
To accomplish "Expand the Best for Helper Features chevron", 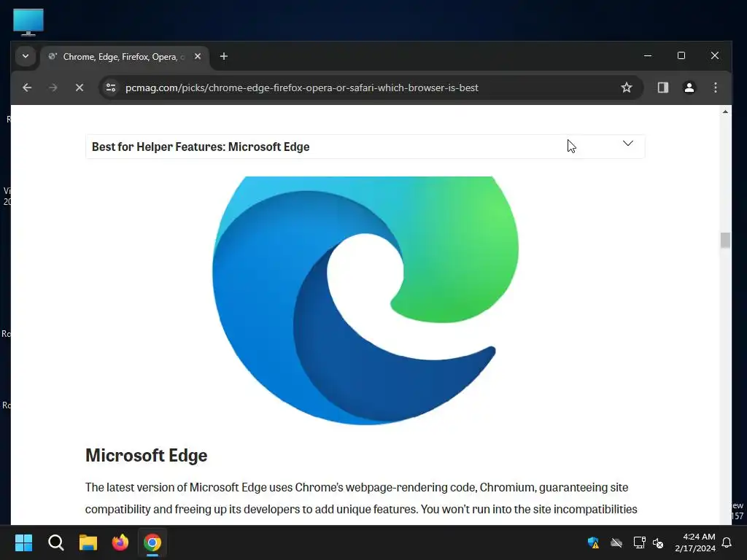I will click(628, 144).
